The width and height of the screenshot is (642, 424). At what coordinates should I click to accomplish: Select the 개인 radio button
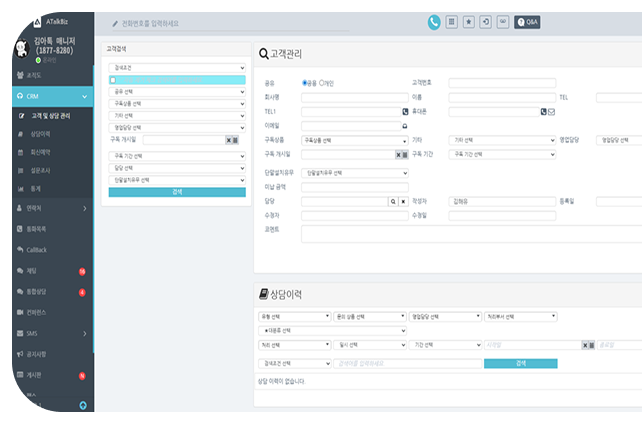(x=321, y=83)
